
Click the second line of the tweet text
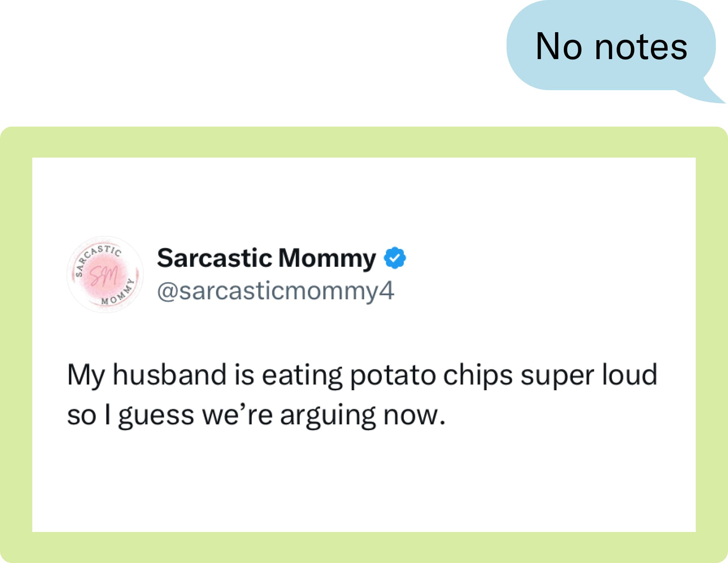[256, 415]
